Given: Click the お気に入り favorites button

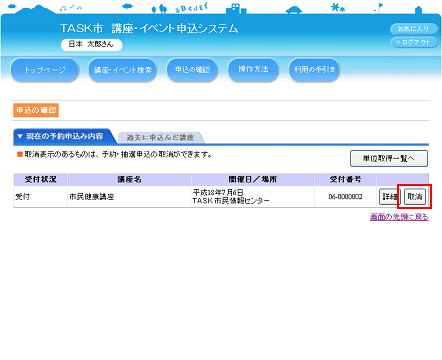Looking at the screenshot, I should 414,29.
